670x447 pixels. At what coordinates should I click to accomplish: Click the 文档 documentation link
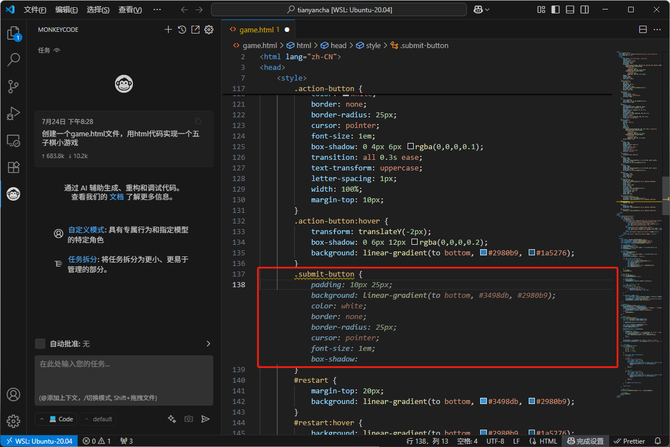pos(116,198)
